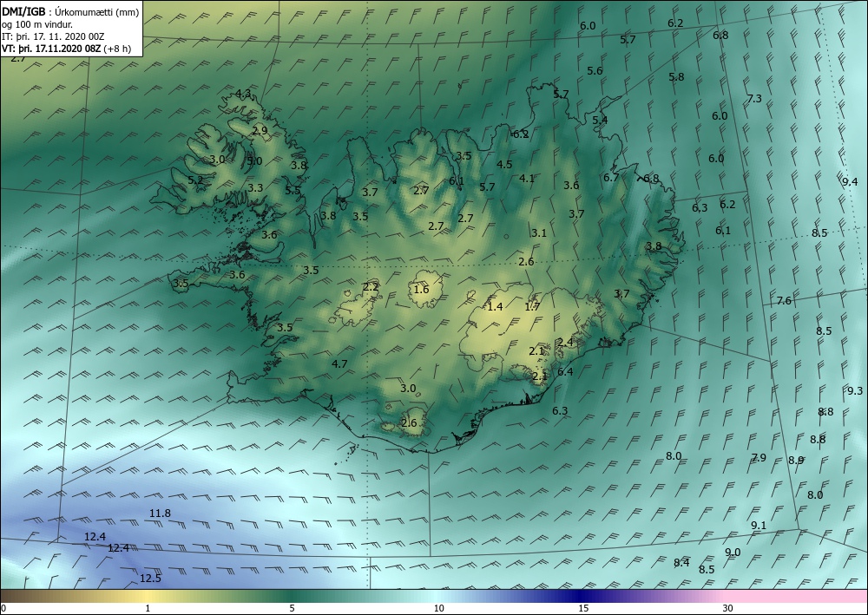Click the map value '4.3'
Viewport: 868px width, 615px height.
point(244,94)
